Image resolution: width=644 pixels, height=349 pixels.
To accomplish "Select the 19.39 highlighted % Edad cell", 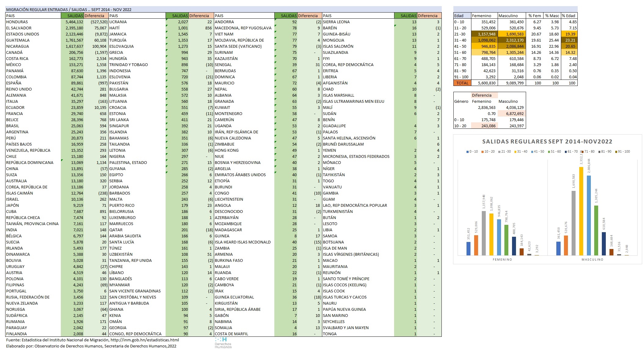I will click(x=569, y=34).
